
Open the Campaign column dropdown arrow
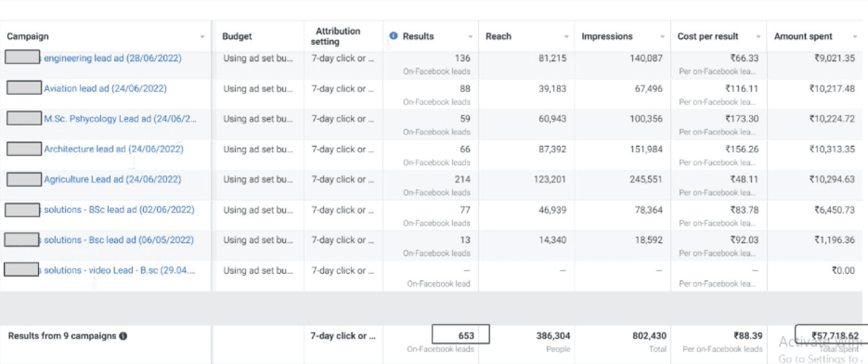(202, 37)
